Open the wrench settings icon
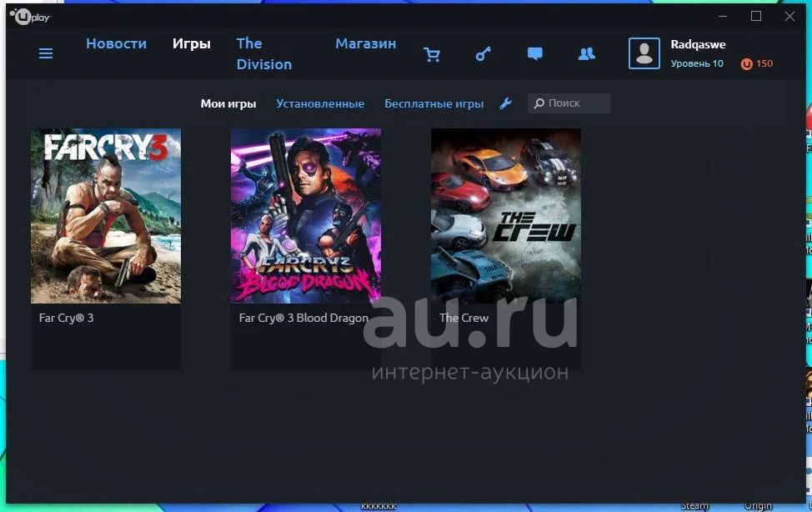The width and height of the screenshot is (812, 512). point(506,103)
